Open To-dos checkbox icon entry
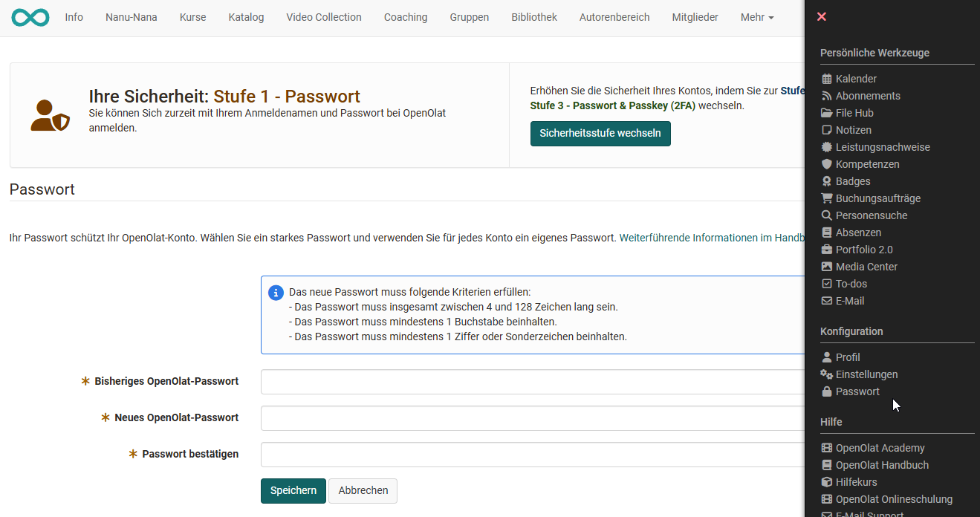Screen dimensions: 980x517 (826, 284)
